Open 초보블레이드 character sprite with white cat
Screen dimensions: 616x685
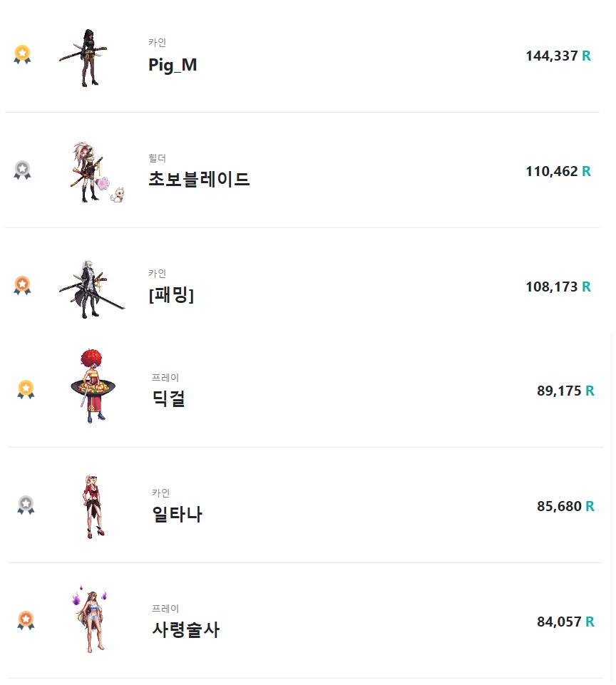(97, 172)
